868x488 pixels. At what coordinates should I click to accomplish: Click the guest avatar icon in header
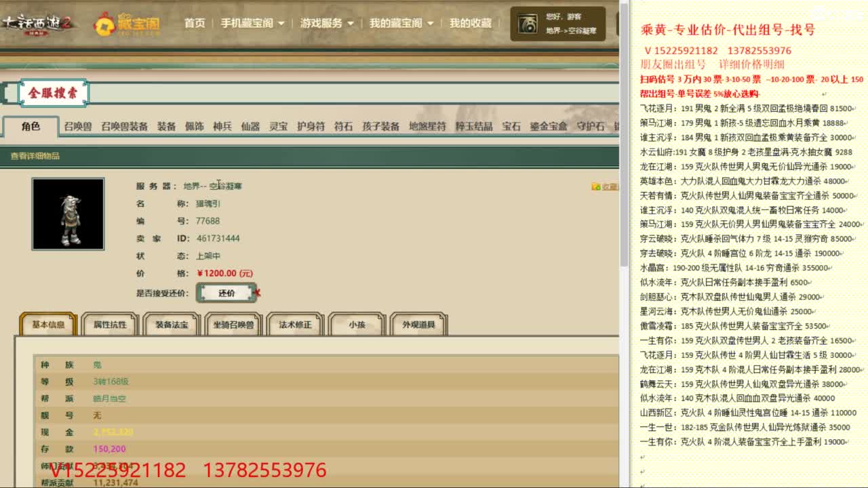(x=528, y=24)
